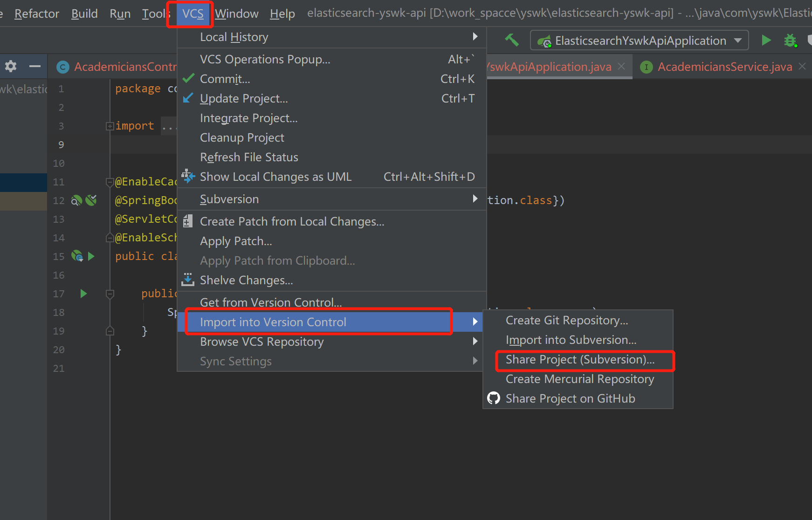812x520 pixels.
Task: Choose Commit... from the VCS menu
Action: [x=332, y=79]
